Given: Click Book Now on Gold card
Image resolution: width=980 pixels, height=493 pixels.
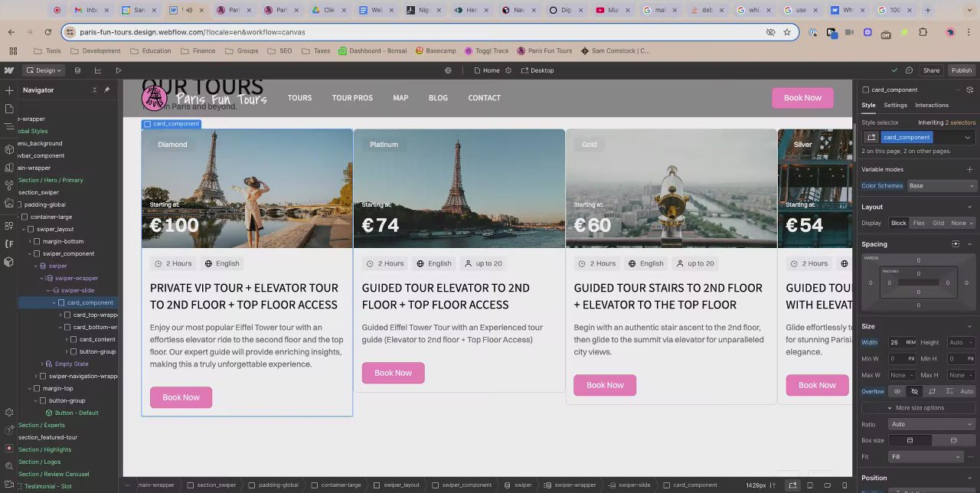Looking at the screenshot, I should (x=605, y=385).
